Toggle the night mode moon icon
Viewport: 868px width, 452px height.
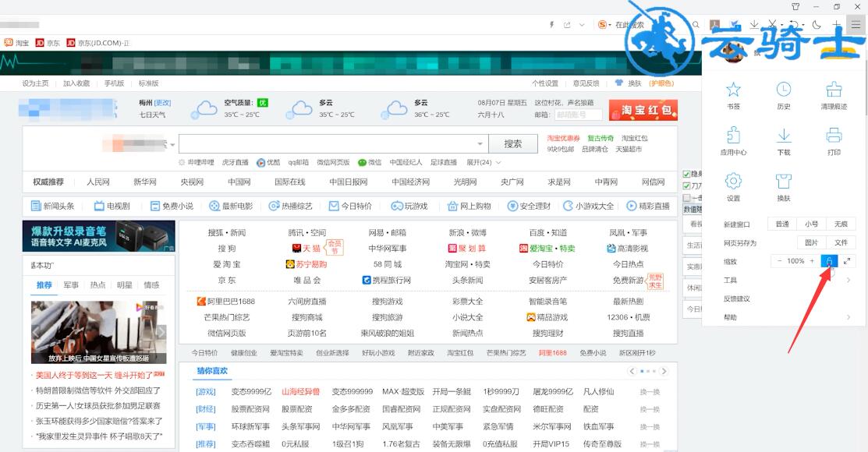pos(817,25)
